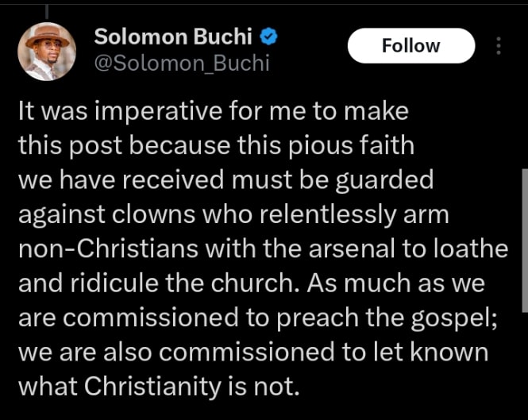Follow Solomon Buchi
The width and height of the screenshot is (528, 420).
(x=410, y=47)
